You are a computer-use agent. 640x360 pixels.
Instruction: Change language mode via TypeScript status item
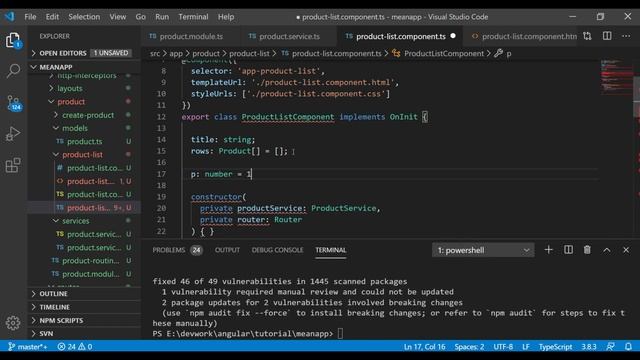(555, 347)
